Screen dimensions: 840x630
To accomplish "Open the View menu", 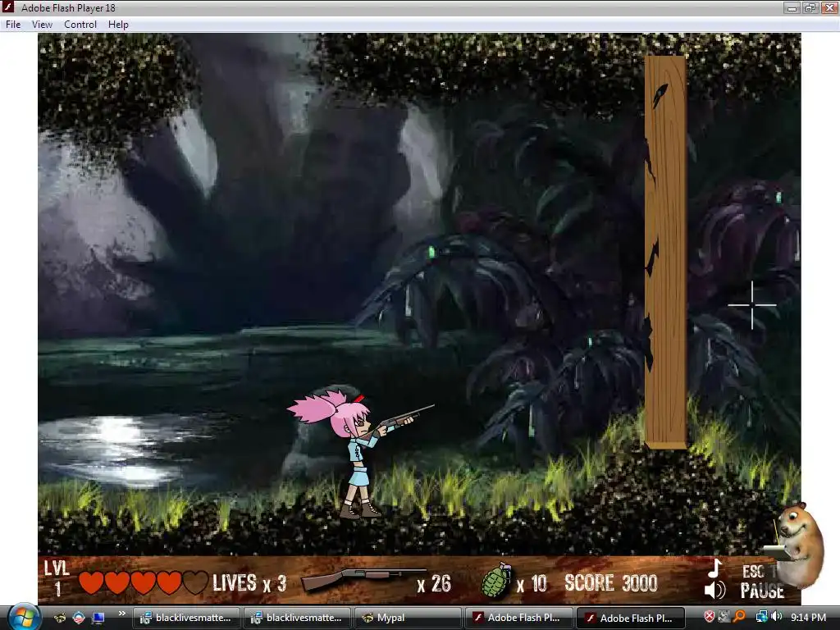I will pos(42,25).
